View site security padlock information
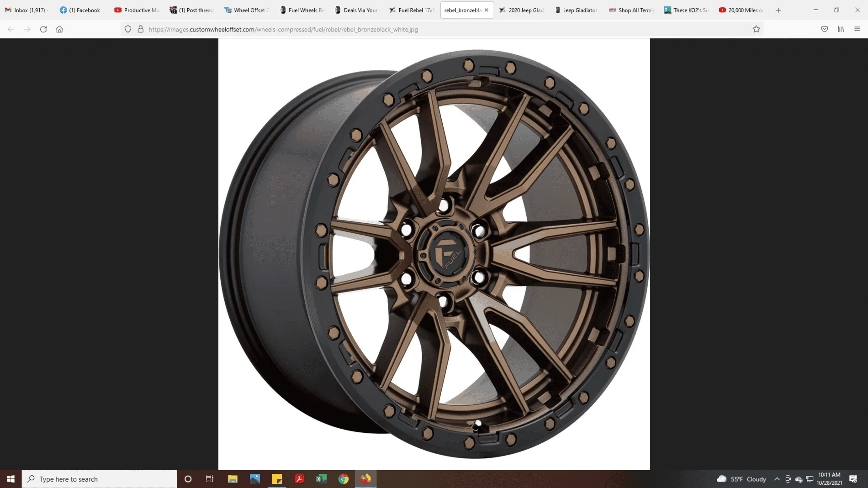Screen dimensions: 868x488 point(141,29)
